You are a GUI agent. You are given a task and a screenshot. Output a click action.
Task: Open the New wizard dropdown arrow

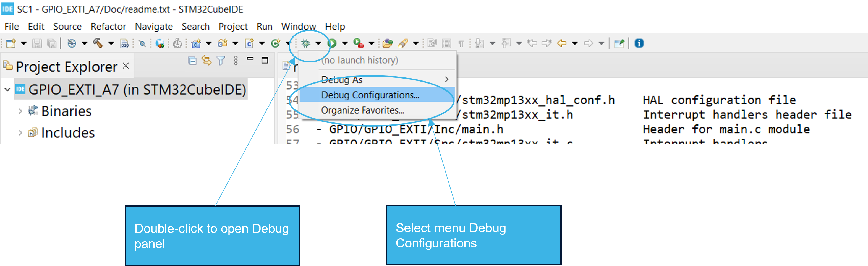point(23,43)
